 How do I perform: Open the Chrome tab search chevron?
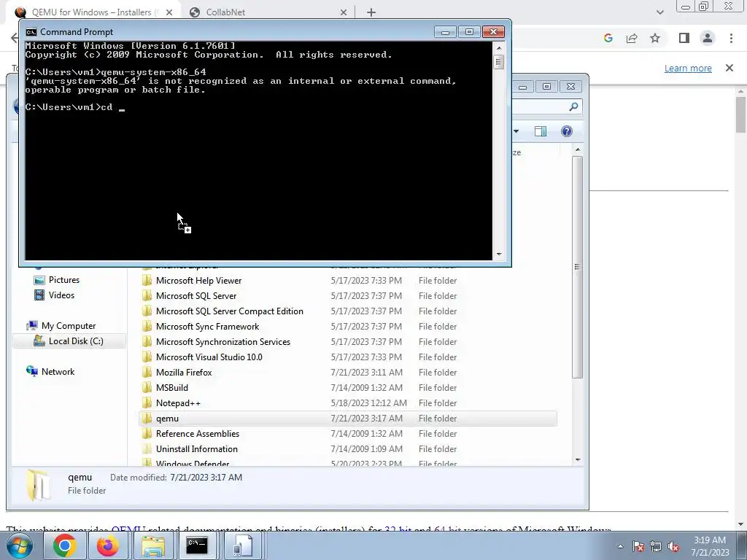659,12
